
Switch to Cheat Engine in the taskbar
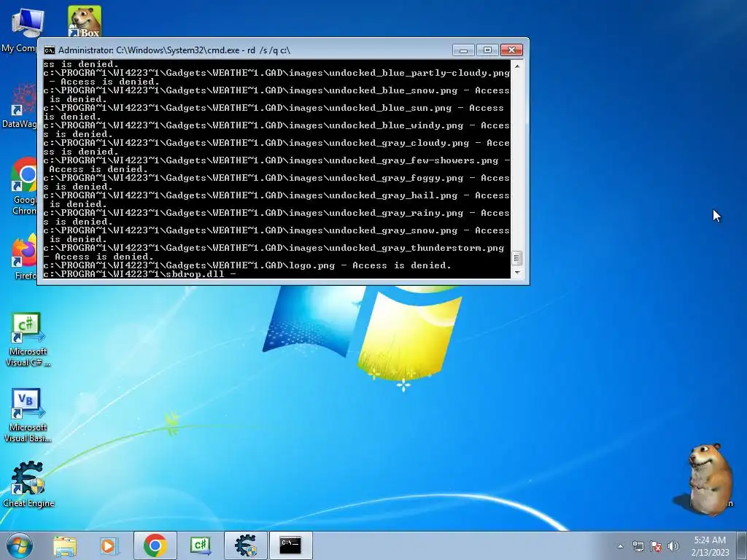click(x=245, y=545)
